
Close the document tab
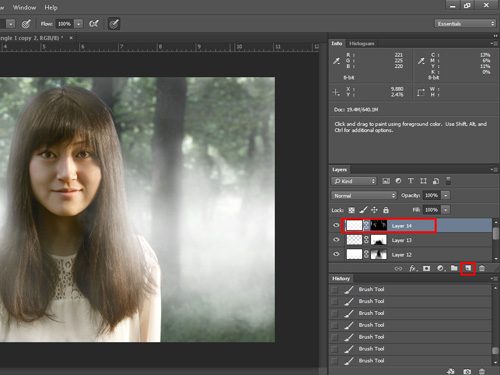click(x=71, y=38)
